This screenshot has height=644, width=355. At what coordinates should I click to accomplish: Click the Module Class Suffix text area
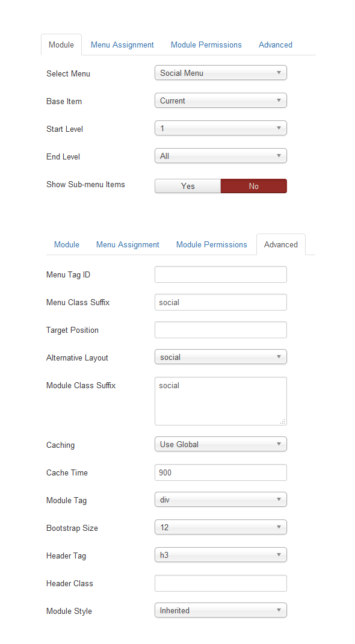221,401
